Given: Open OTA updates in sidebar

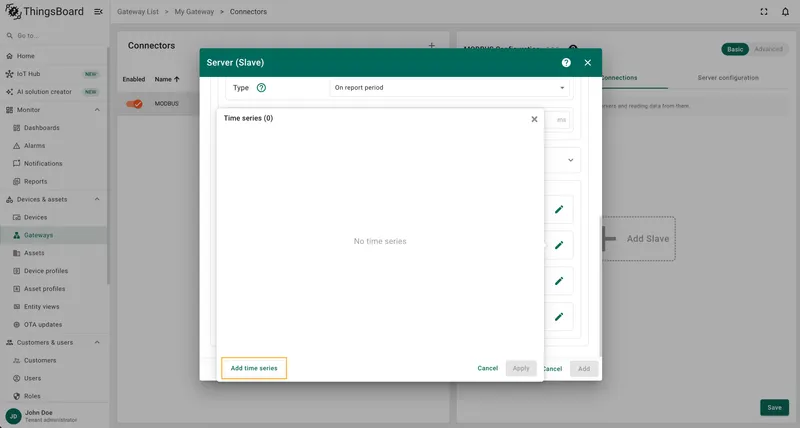Looking at the screenshot, I should pos(54,324).
